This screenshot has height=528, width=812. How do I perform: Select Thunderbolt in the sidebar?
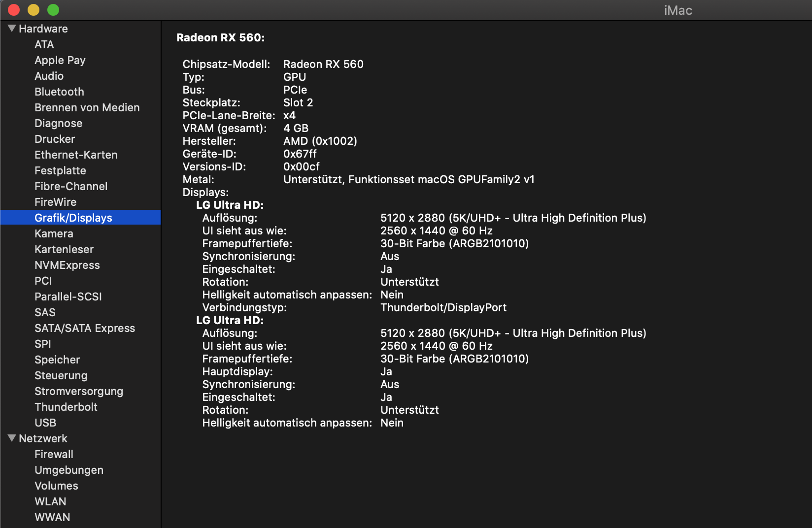[x=66, y=407]
